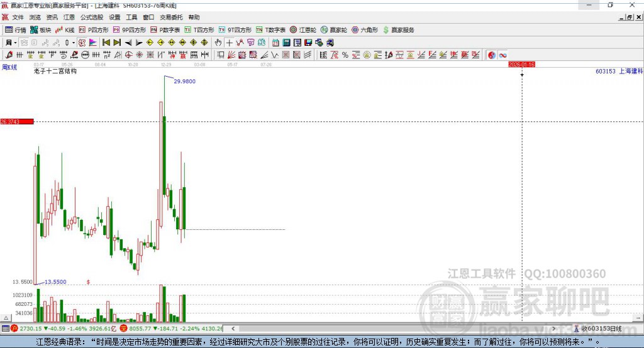Click the 收603153日线 status item
The height and width of the screenshot is (348, 644).
(598, 329)
